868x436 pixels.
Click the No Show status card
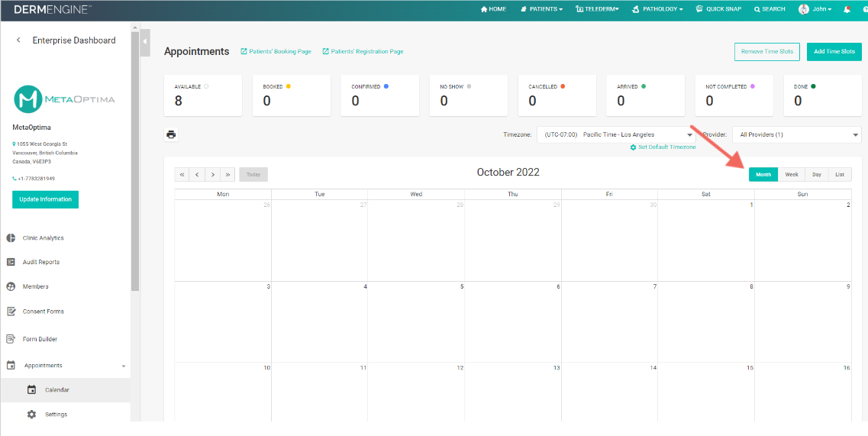coord(468,95)
